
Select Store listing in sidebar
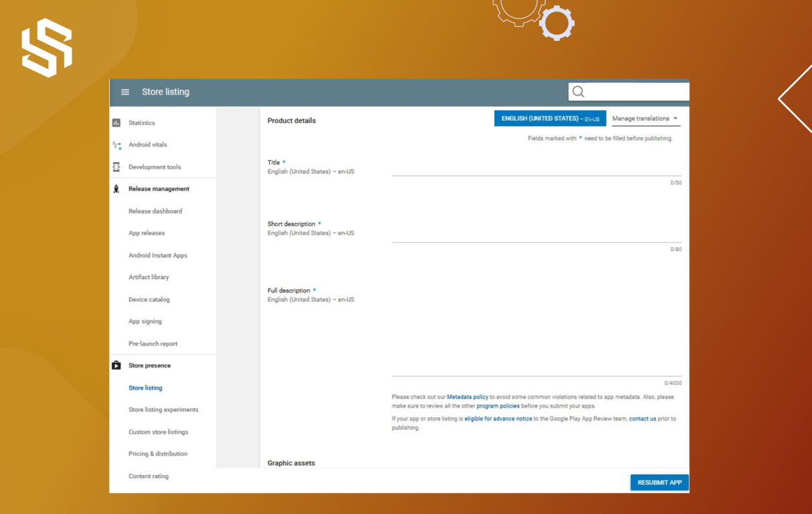tap(145, 388)
